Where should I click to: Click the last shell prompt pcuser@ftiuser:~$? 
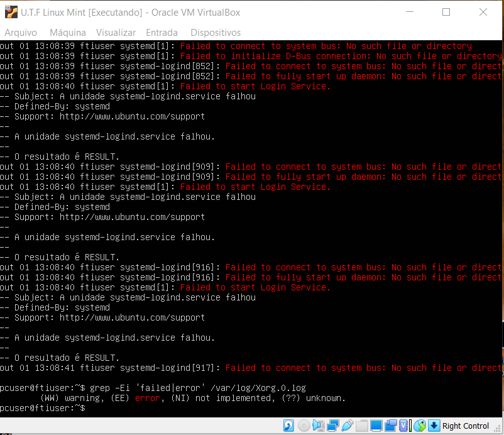pyautogui.click(x=43, y=409)
